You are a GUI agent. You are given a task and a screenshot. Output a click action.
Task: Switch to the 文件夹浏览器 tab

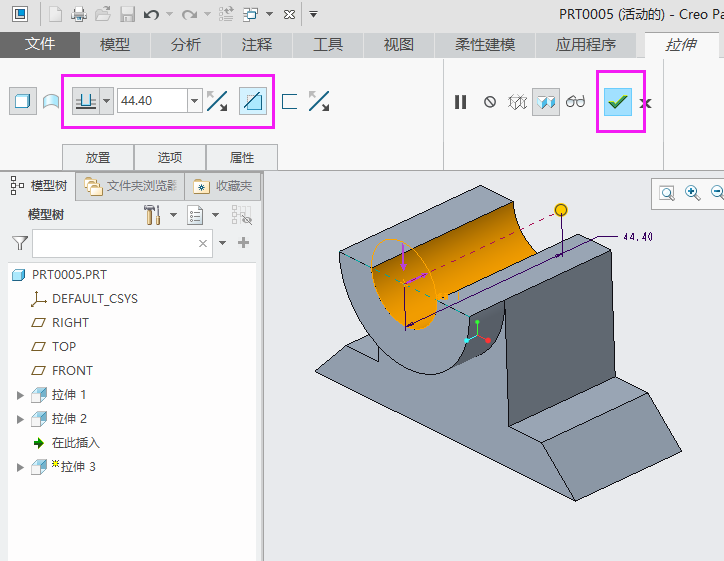click(131, 185)
